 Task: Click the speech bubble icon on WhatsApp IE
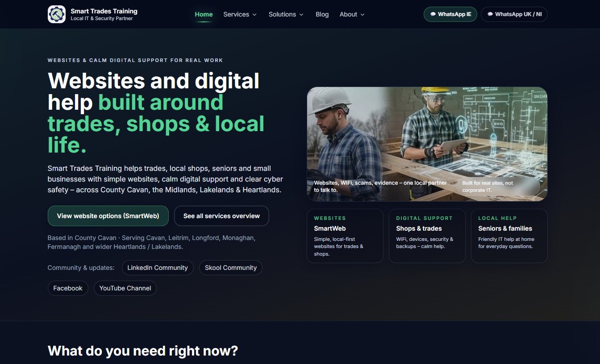(x=433, y=14)
